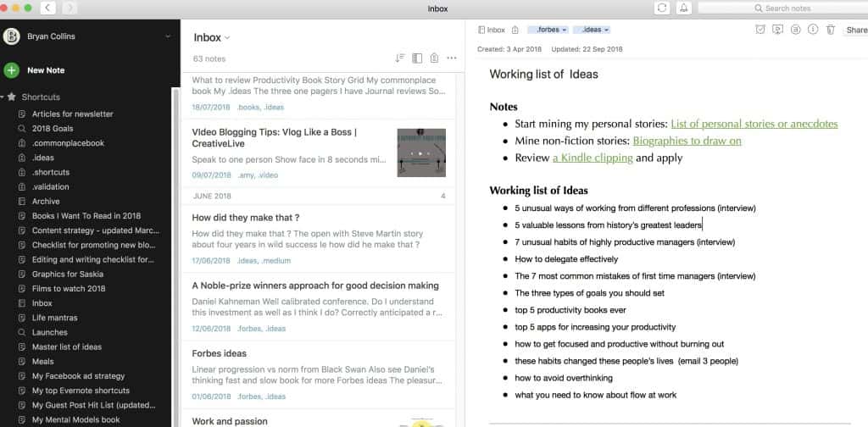Click the sidebar vertical scrollbar
The width and height of the screenshot is (868, 427).
(x=176, y=258)
